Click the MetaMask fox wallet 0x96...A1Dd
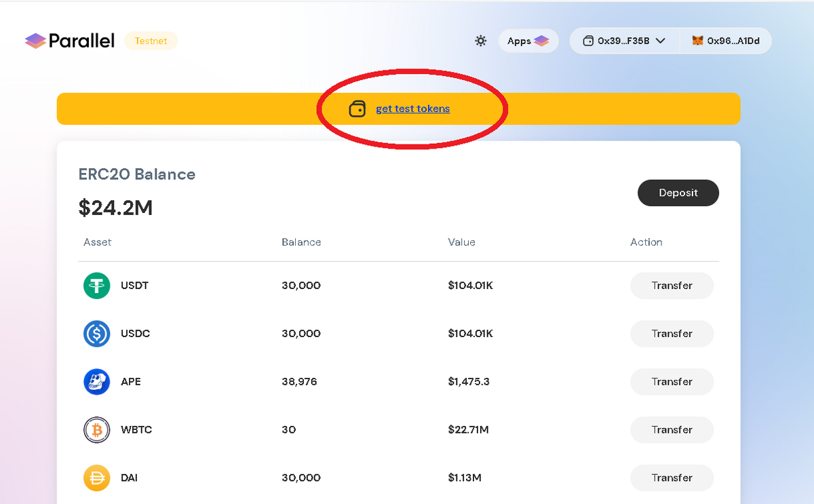The height and width of the screenshot is (504, 814). 725,41
